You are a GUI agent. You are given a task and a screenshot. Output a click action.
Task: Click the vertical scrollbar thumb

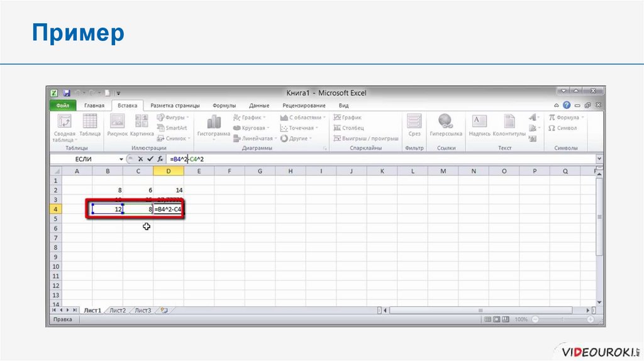(x=599, y=216)
